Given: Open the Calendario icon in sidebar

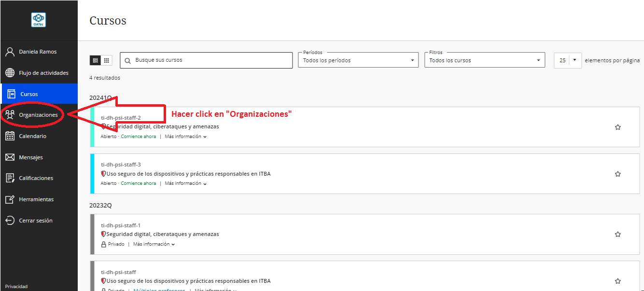Looking at the screenshot, I should pyautogui.click(x=10, y=136).
